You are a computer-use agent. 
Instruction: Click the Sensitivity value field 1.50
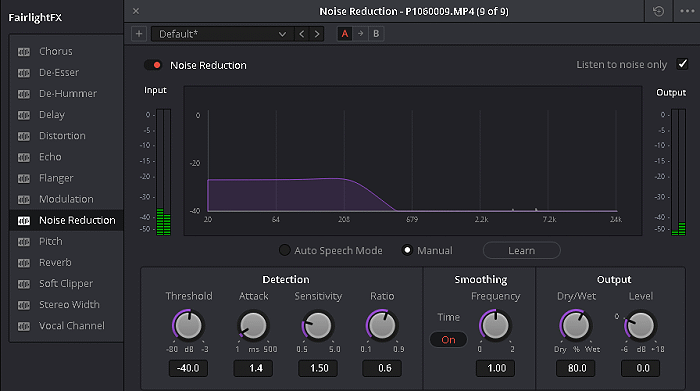[x=318, y=368]
